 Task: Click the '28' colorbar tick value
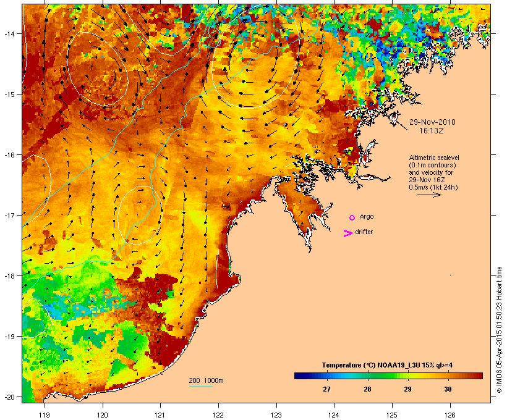(x=367, y=389)
